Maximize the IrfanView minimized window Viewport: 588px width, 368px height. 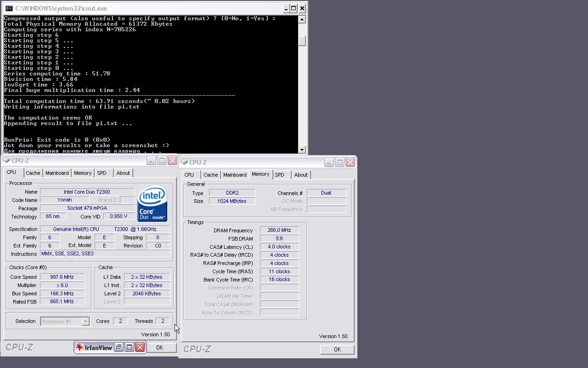(x=129, y=347)
